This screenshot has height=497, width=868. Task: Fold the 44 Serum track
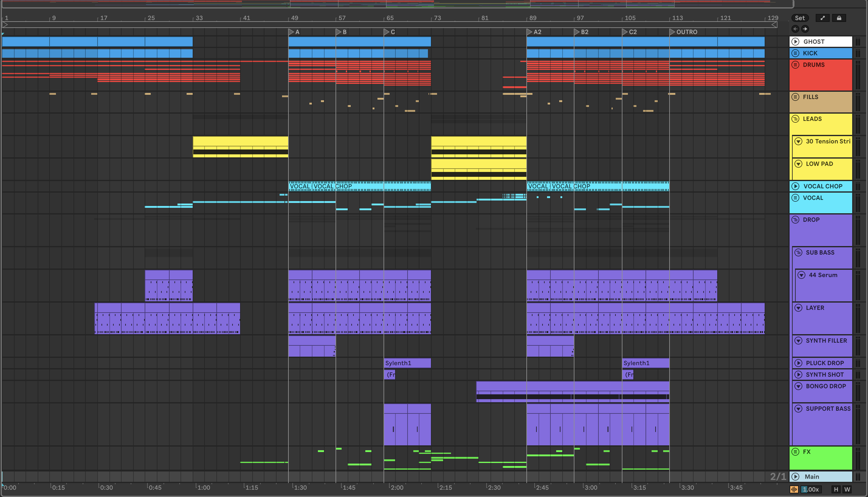(x=801, y=275)
